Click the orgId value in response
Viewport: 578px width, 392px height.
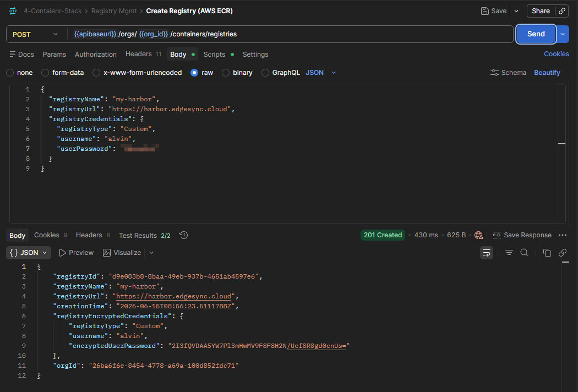163,366
